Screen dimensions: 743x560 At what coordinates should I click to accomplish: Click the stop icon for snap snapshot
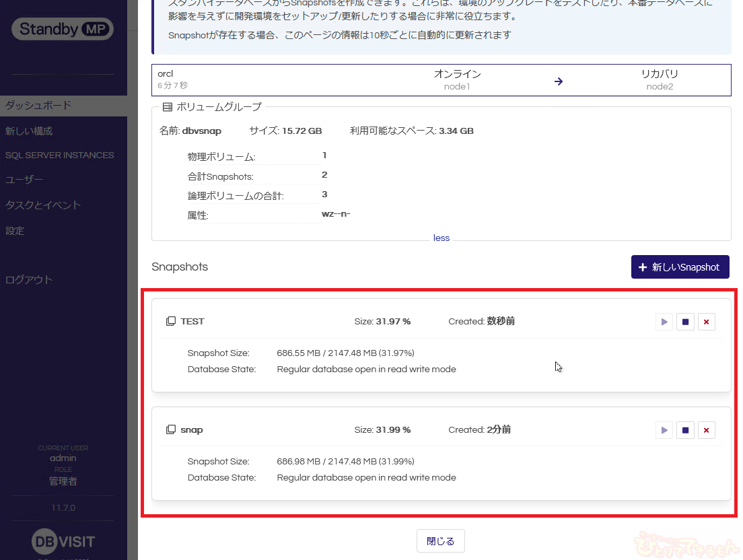click(685, 430)
